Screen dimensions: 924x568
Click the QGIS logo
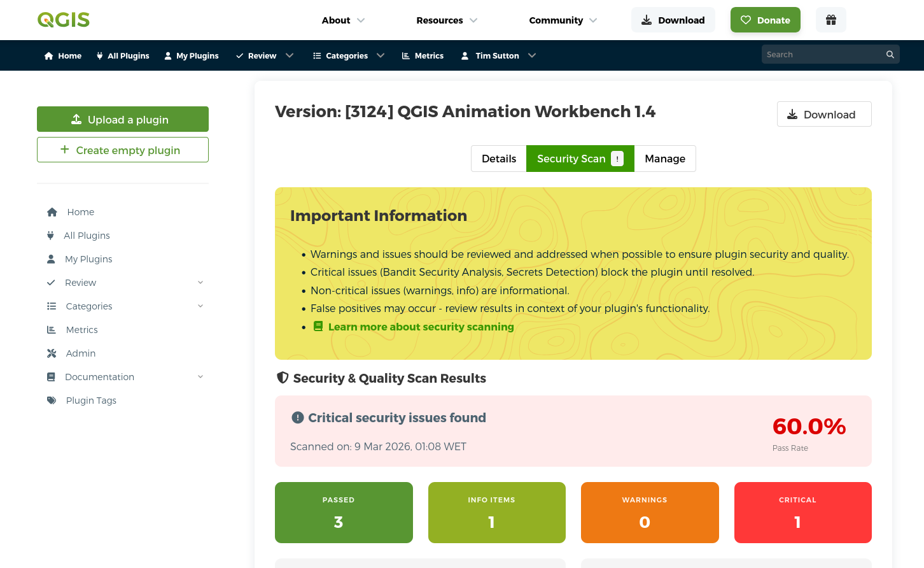tap(64, 20)
